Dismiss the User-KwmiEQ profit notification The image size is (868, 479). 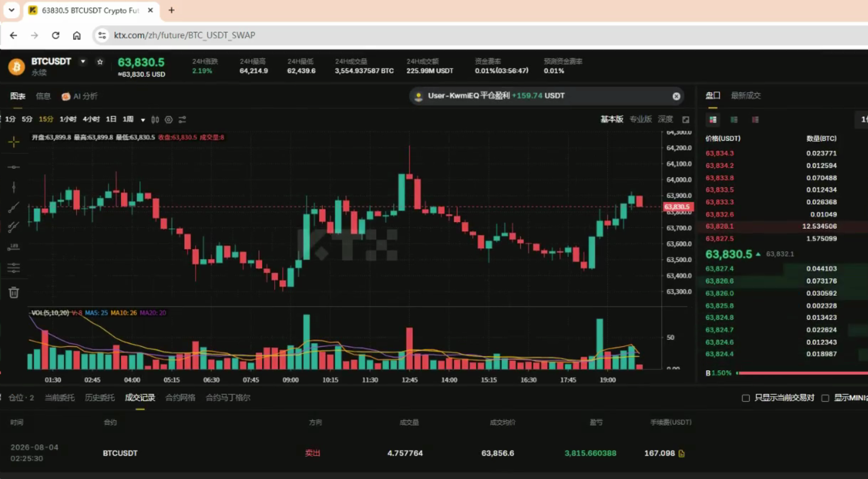676,96
